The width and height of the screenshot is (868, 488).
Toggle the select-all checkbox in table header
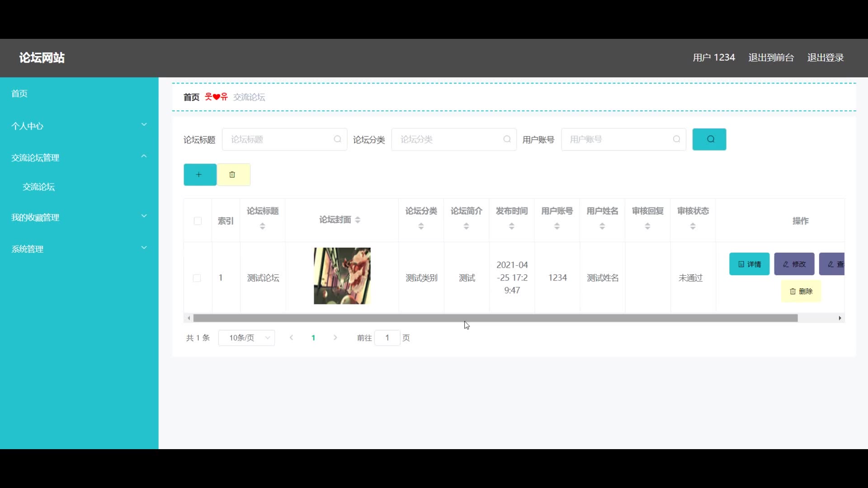click(x=198, y=221)
